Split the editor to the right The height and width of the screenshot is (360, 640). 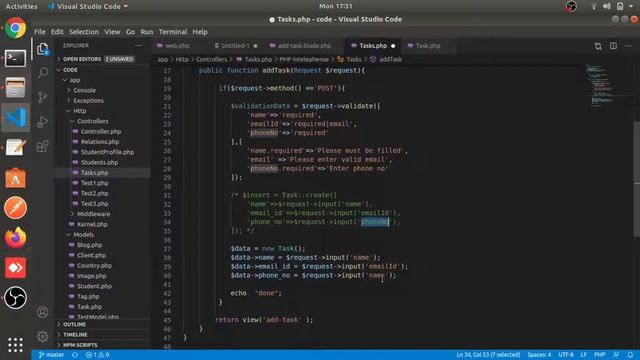click(613, 46)
